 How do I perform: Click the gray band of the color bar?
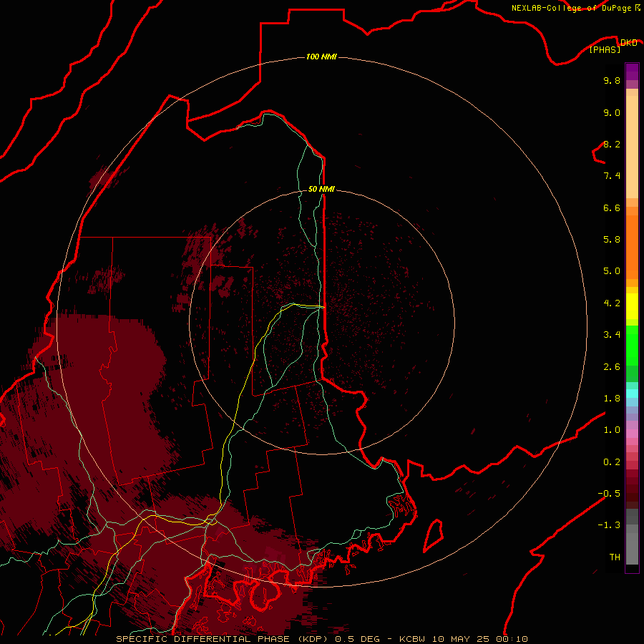tap(632, 549)
